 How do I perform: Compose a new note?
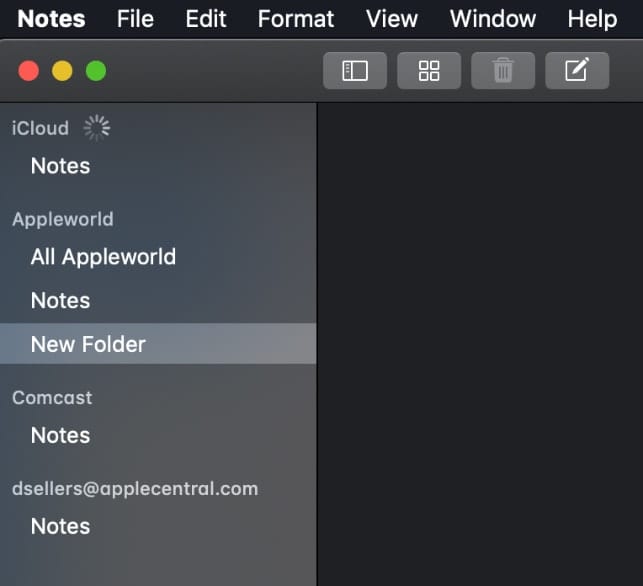pyautogui.click(x=577, y=71)
